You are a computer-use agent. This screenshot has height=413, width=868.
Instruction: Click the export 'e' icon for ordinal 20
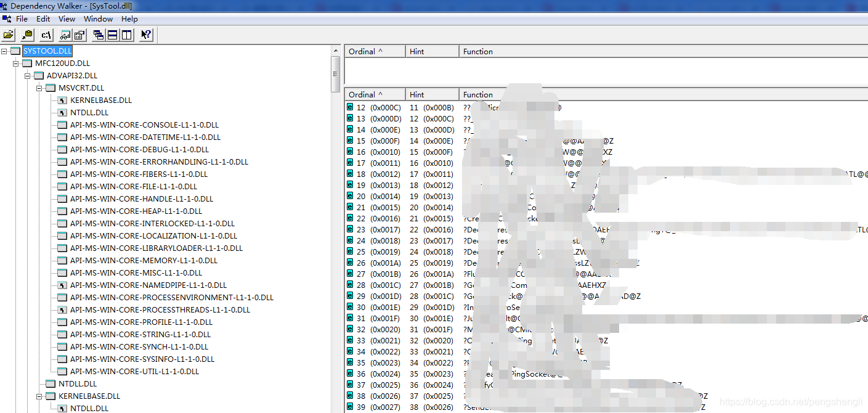350,196
